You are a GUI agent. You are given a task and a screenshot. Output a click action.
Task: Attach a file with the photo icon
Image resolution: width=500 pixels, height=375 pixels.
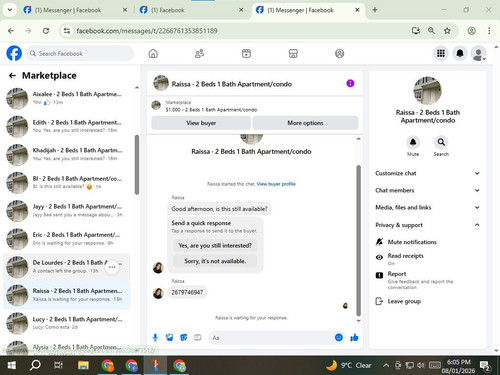tap(170, 338)
